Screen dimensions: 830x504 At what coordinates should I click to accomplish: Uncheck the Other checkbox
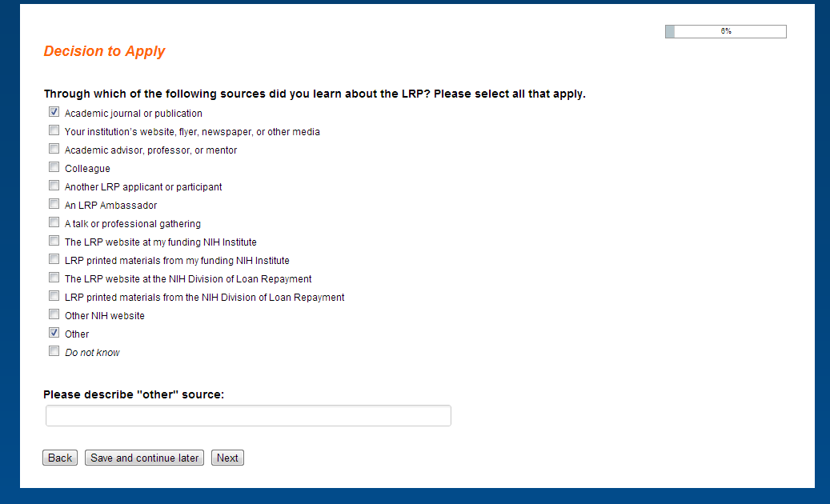(54, 333)
